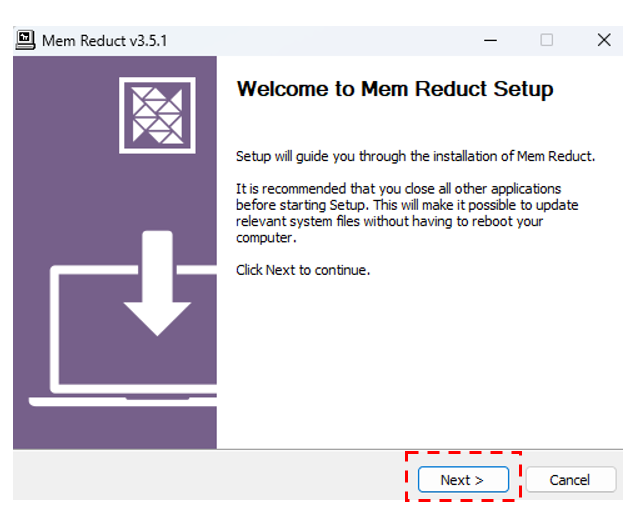643x517 pixels.
Task: Cancel the Mem Reduct installation
Action: (570, 479)
